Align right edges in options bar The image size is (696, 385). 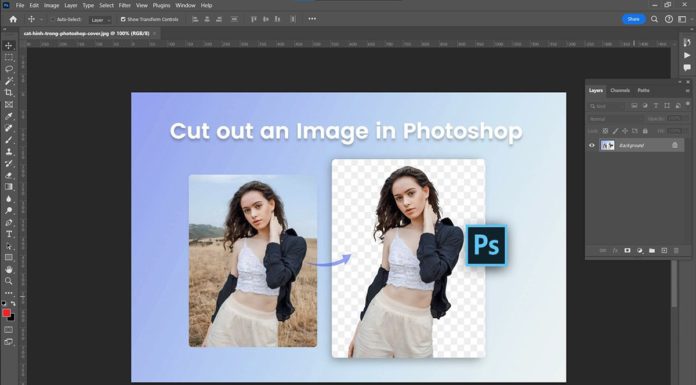[x=219, y=19]
